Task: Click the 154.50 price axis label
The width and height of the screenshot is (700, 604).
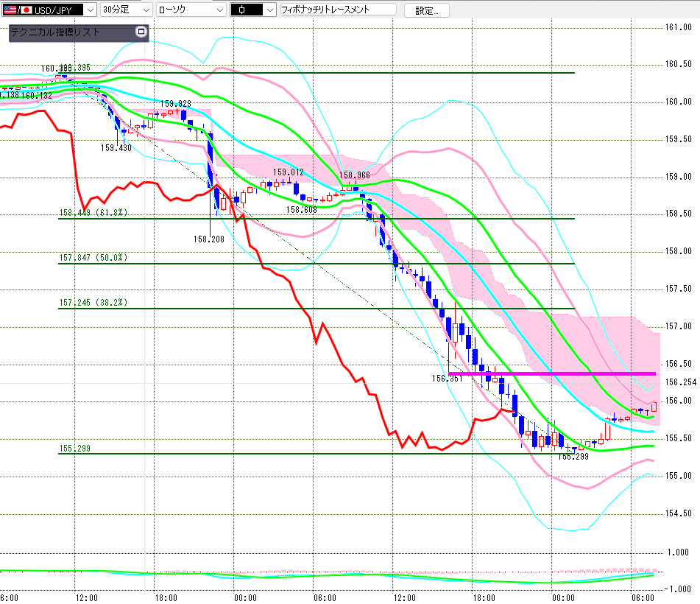Action: point(678,513)
